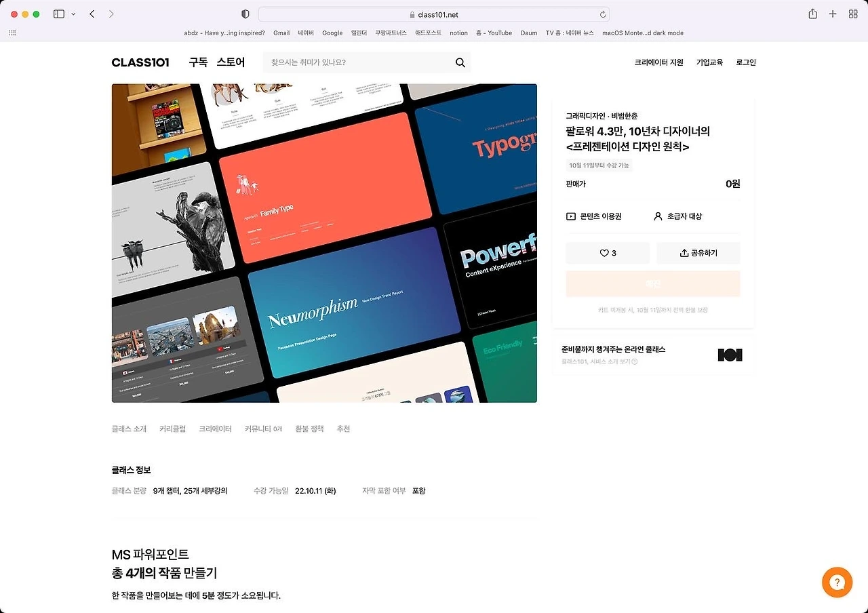
Task: Reload the class101.net page
Action: pos(603,14)
